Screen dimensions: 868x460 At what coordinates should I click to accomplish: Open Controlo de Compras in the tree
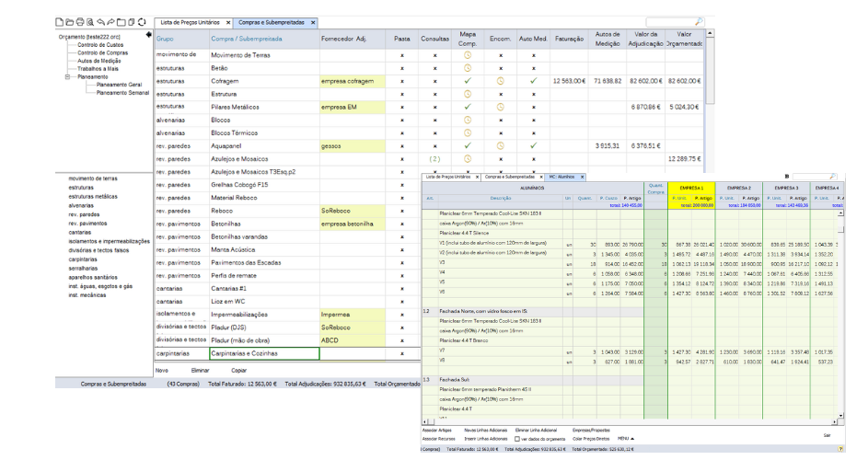click(x=102, y=53)
